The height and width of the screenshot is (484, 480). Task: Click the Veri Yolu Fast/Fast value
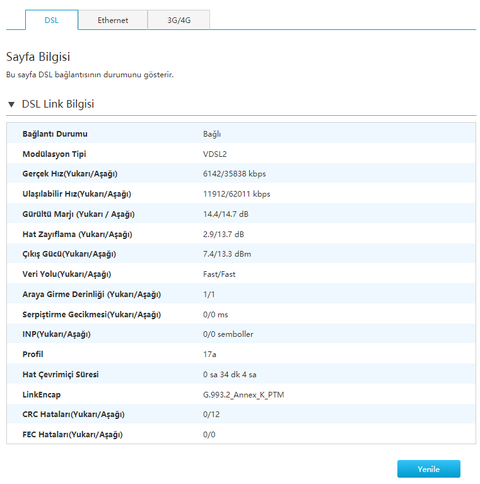coord(219,274)
